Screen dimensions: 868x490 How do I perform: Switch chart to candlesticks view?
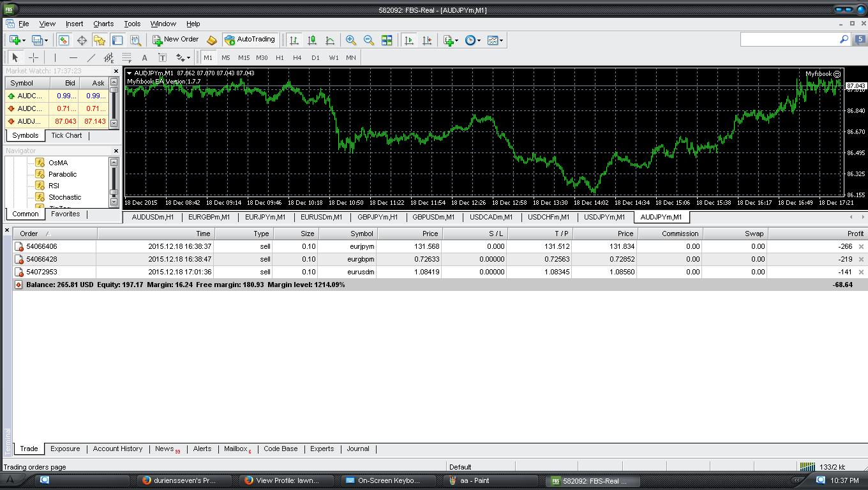312,40
